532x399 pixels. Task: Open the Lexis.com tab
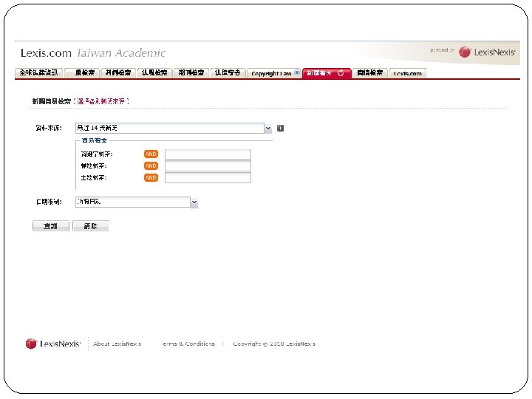pyautogui.click(x=407, y=73)
